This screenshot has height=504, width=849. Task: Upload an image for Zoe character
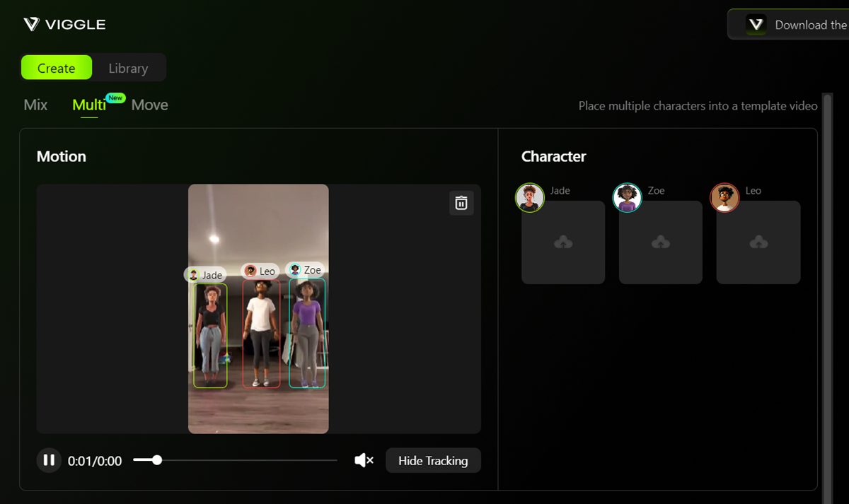[x=661, y=242]
